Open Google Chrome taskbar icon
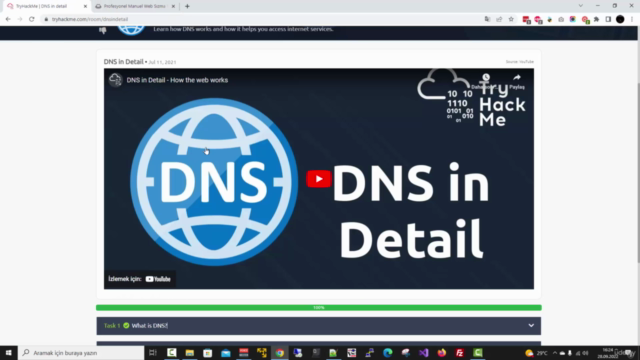 (280, 353)
